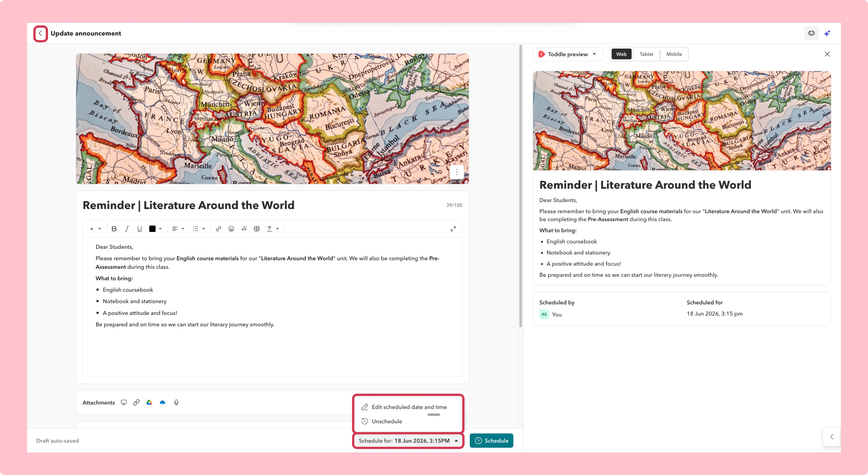Expand the editor to fullscreen
This screenshot has width=868, height=475.
click(453, 229)
